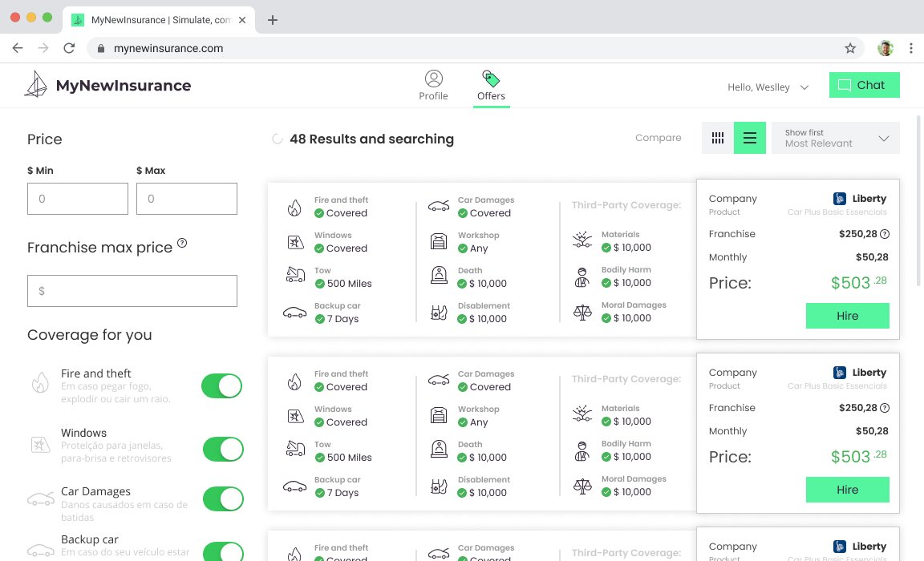Click the browser profile avatar

tap(885, 48)
